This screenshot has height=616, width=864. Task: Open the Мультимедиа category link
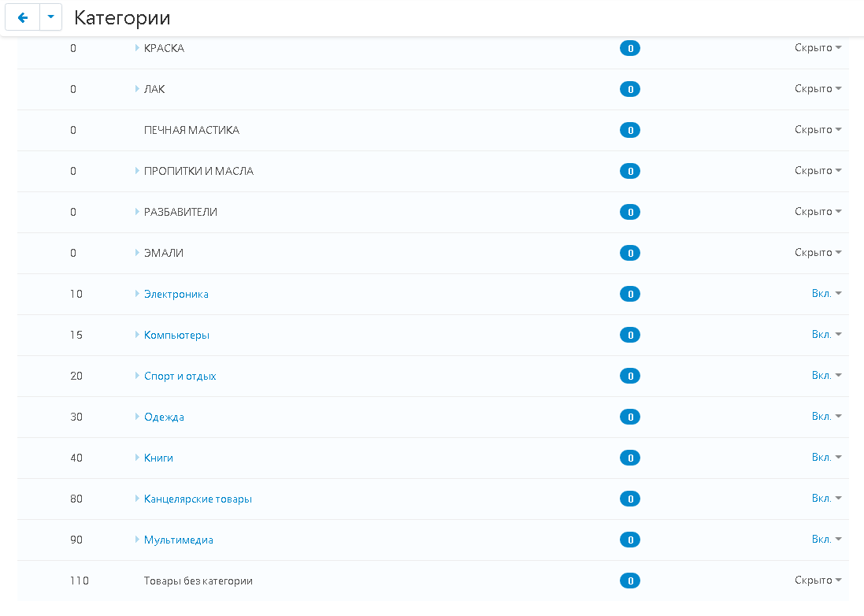click(179, 540)
